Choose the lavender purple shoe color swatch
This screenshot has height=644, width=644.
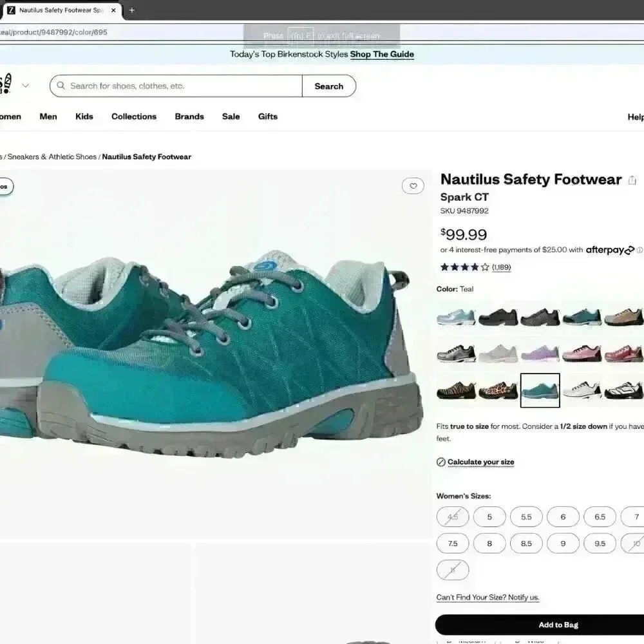tap(540, 353)
